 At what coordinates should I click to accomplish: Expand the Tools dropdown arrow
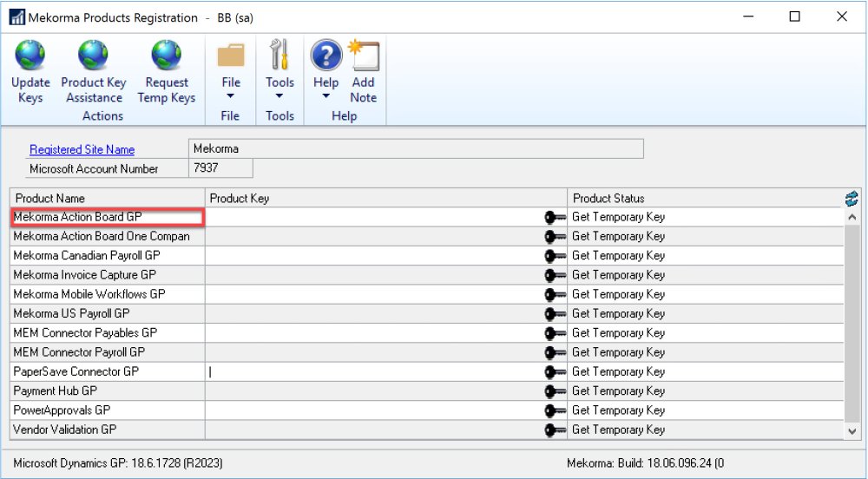tap(279, 96)
